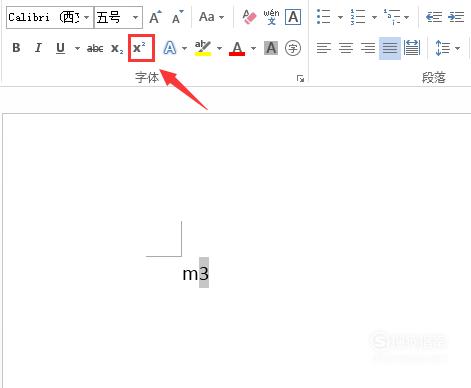Toggle Bold formatting
Viewport: 471px width, 388px height.
16,48
